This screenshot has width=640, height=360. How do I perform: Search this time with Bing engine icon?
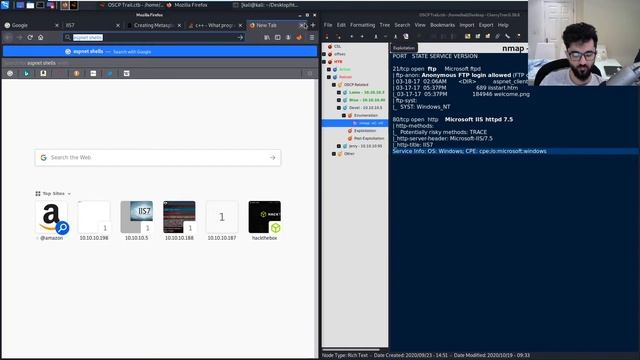click(x=27, y=73)
